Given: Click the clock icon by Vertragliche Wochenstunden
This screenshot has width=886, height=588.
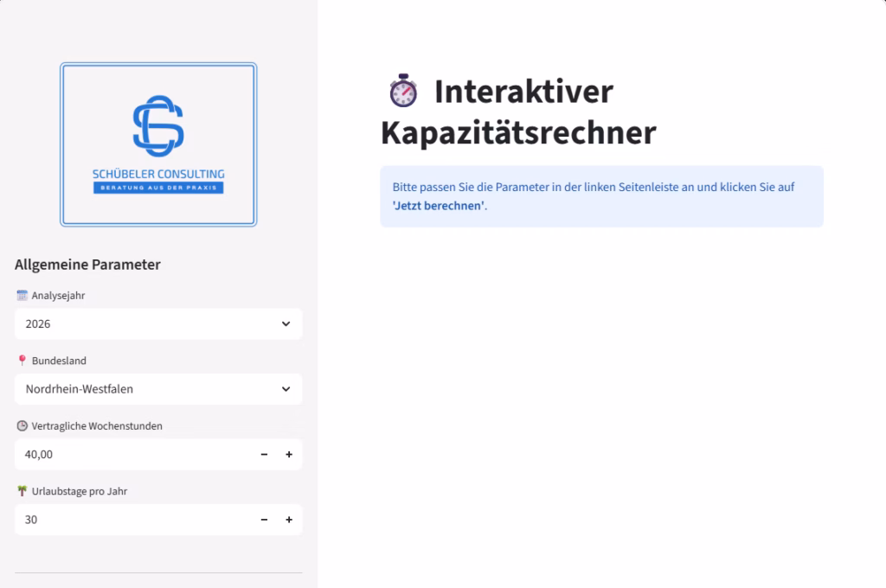Looking at the screenshot, I should click(22, 425).
